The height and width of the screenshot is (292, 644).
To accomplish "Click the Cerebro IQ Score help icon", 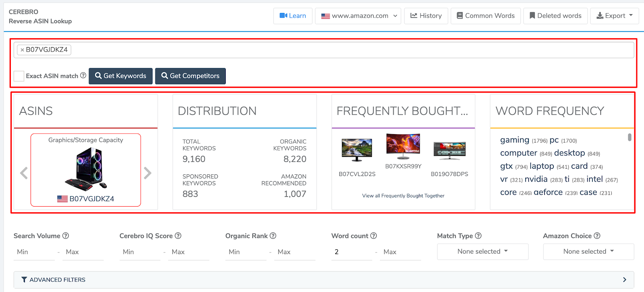I will point(178,236).
